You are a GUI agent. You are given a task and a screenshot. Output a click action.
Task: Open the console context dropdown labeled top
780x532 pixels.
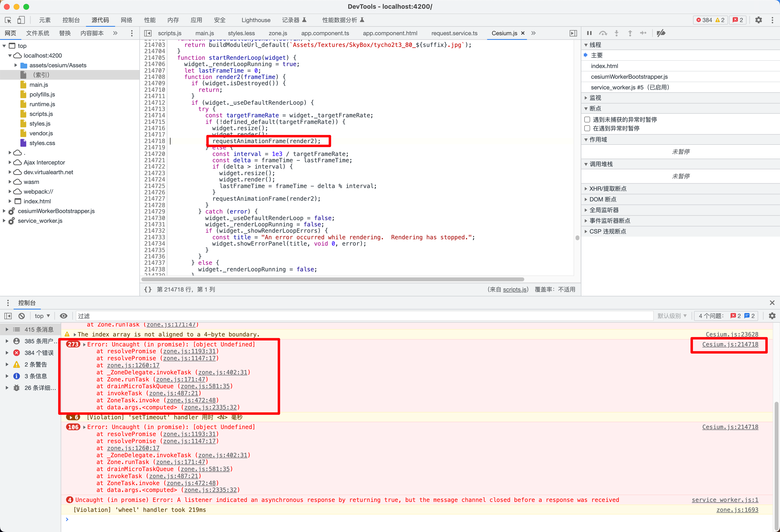(x=42, y=316)
